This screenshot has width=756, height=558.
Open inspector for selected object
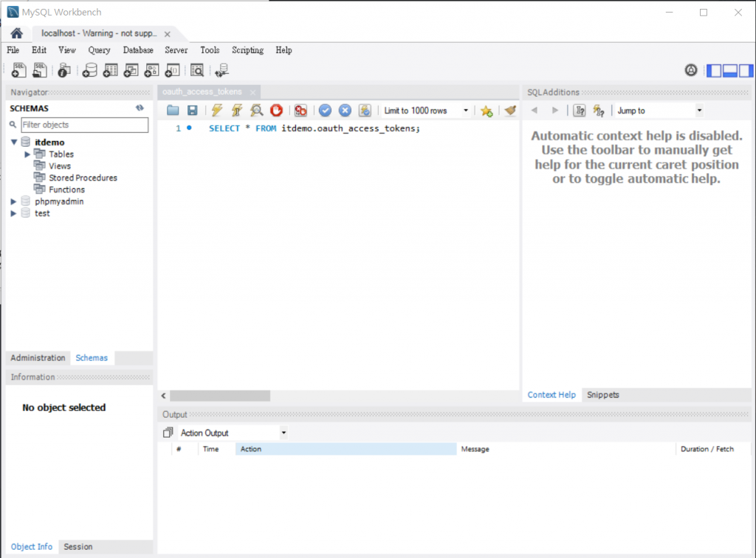coord(63,70)
